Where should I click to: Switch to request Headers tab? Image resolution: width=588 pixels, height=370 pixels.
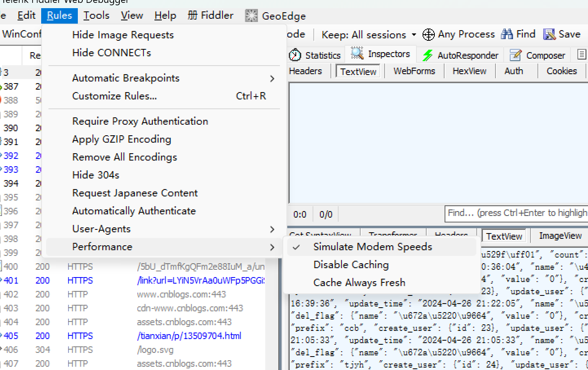(x=305, y=71)
